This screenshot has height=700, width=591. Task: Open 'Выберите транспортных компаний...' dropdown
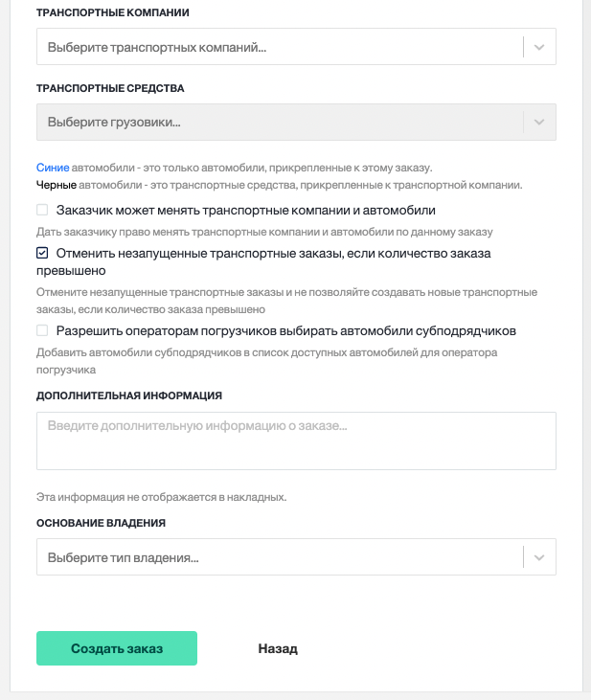click(x=296, y=46)
